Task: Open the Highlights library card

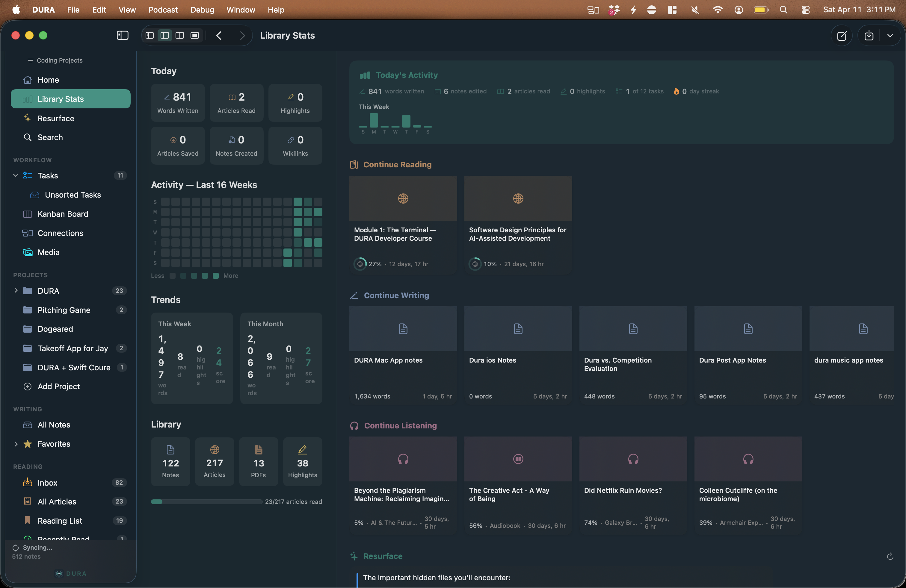Action: (x=303, y=462)
